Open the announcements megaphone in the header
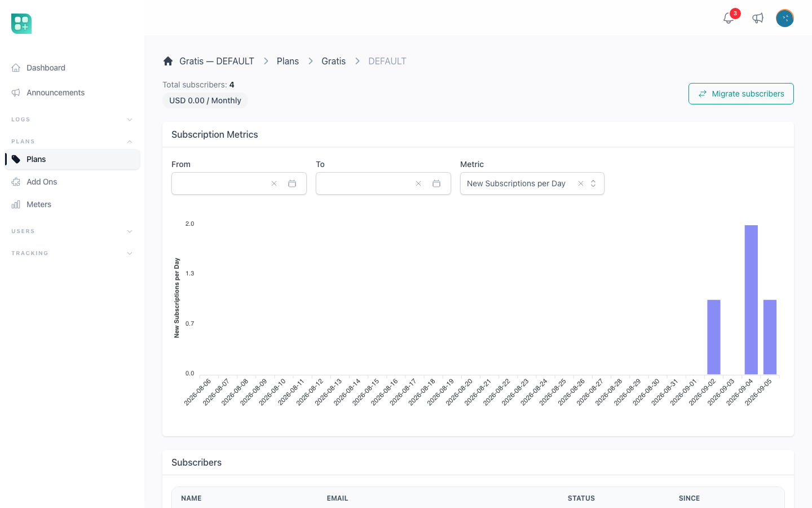The height and width of the screenshot is (508, 812). [758, 18]
